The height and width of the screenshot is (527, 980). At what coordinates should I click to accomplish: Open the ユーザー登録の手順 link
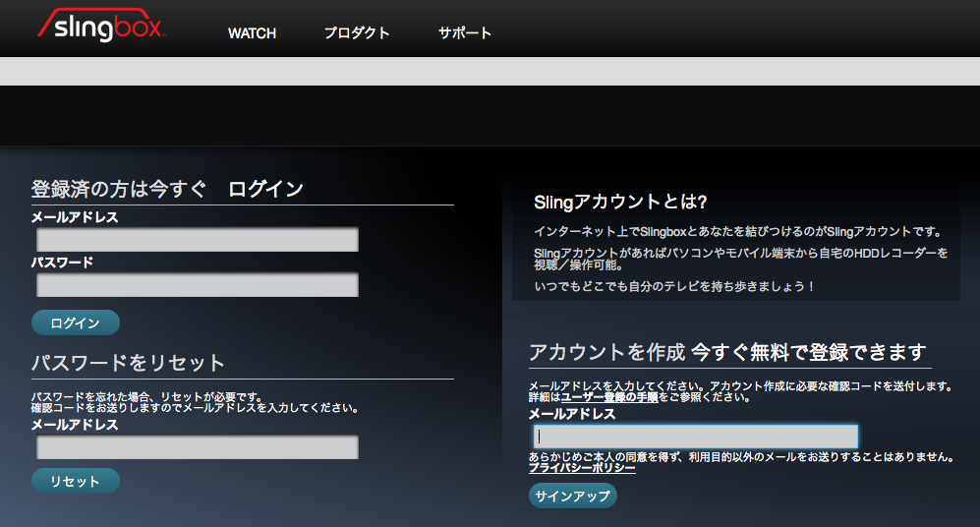pyautogui.click(x=609, y=397)
